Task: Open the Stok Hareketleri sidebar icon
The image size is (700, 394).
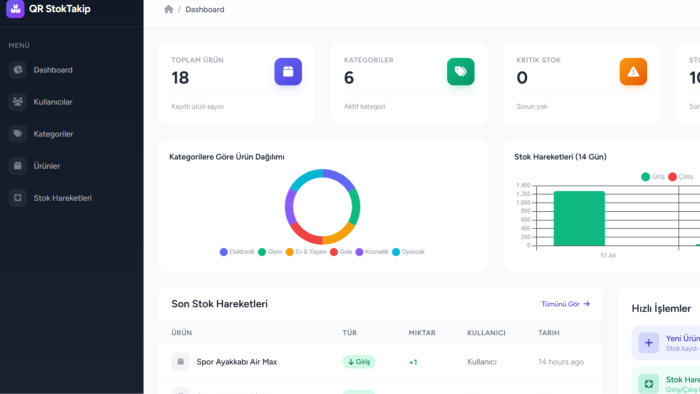Action: coord(18,198)
